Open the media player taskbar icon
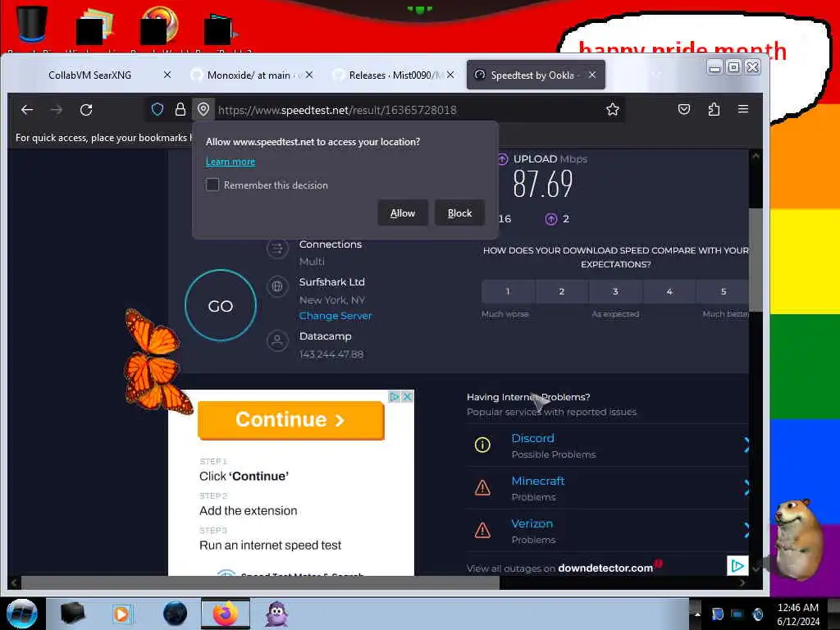Viewport: 840px width, 630px height. (121, 614)
